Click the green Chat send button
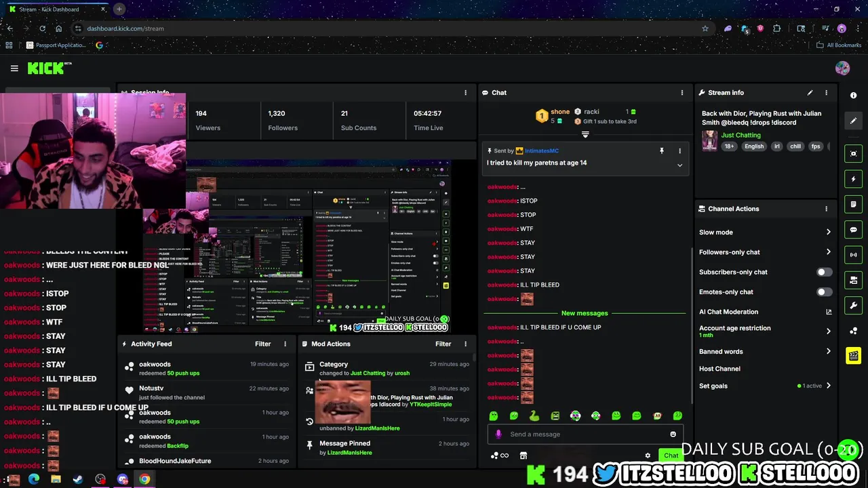Image resolution: width=868 pixels, height=488 pixels. (x=671, y=455)
